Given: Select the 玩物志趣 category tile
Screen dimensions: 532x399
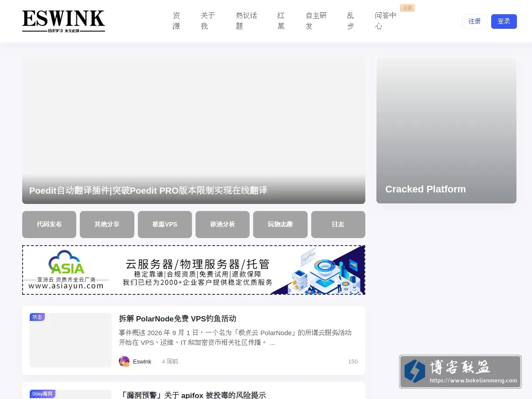Looking at the screenshot, I should [x=280, y=224].
